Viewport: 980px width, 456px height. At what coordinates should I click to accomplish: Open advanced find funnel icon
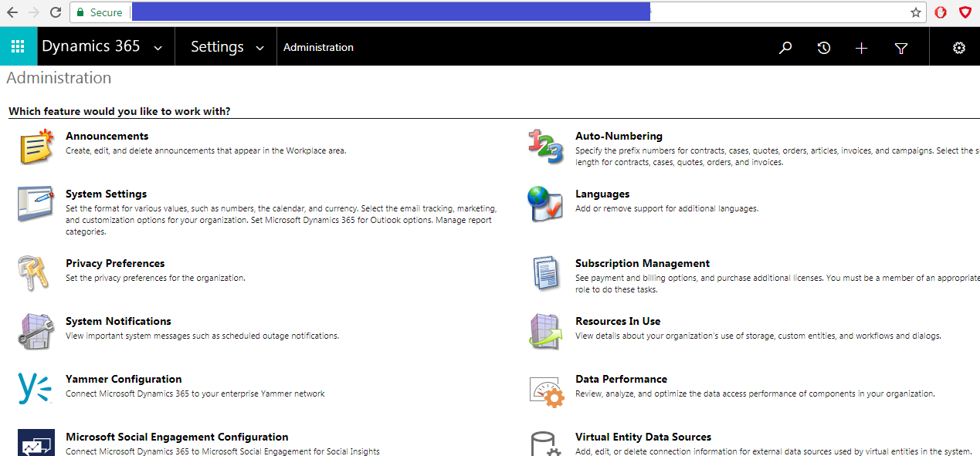tap(900, 48)
